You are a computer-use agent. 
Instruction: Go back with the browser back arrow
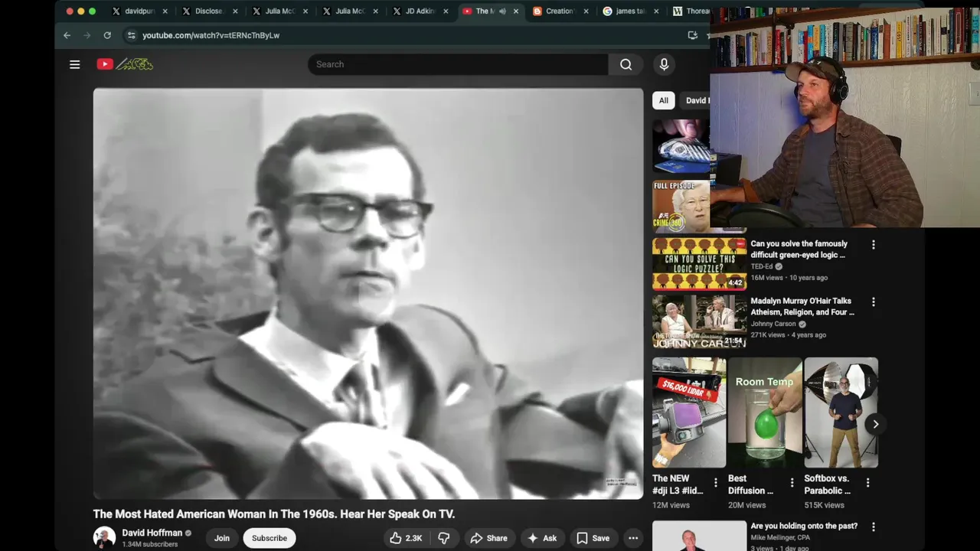pos(67,35)
